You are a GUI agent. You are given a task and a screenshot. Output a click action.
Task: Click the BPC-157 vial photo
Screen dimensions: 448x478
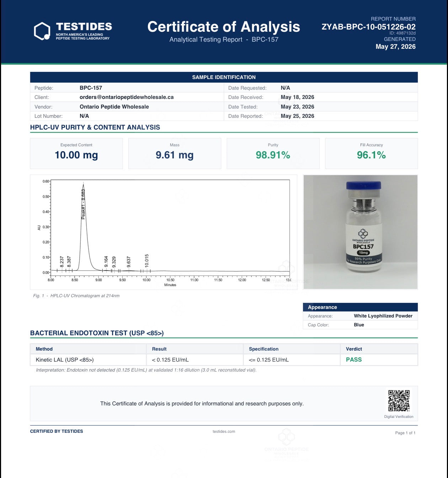pyautogui.click(x=361, y=232)
